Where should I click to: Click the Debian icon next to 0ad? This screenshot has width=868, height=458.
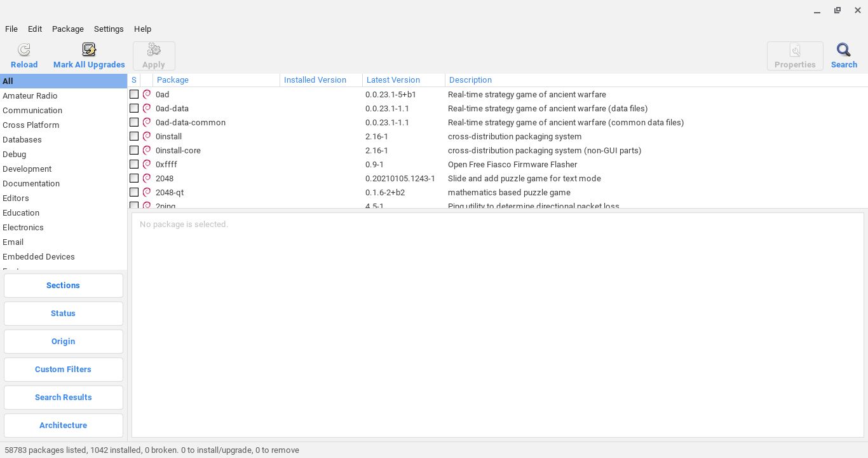coord(147,94)
